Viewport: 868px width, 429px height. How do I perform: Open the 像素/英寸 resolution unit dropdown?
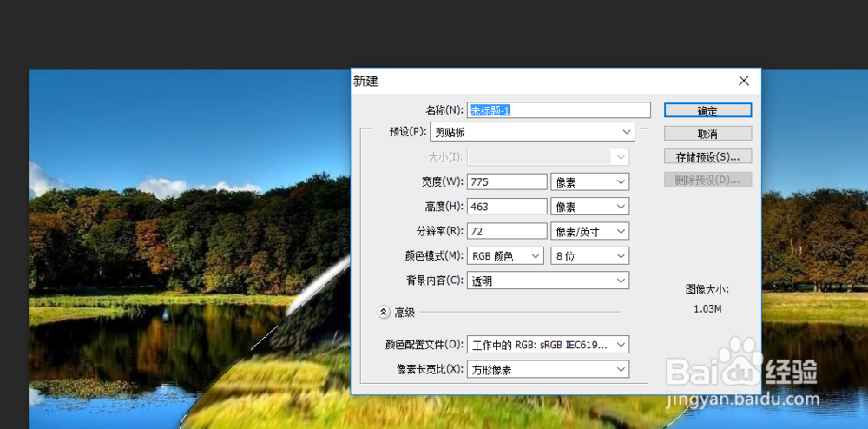point(590,231)
